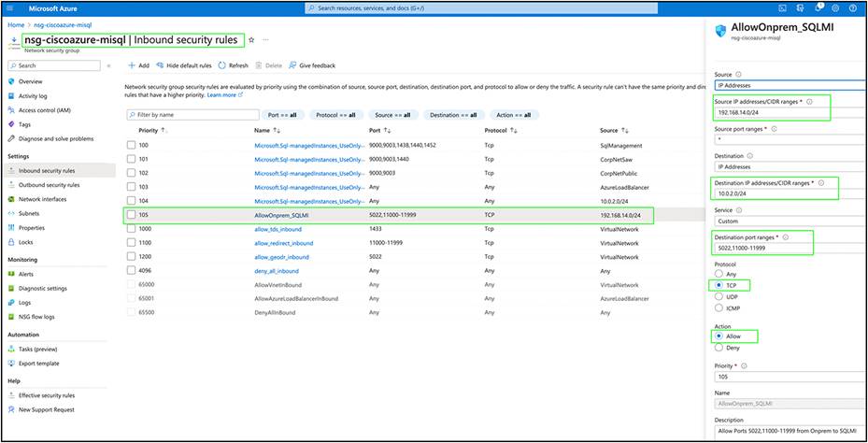
Task: Select the Deny action radio button
Action: click(x=719, y=348)
